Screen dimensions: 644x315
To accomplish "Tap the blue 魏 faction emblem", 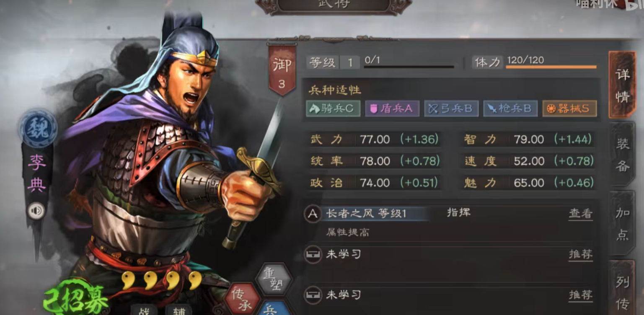I will click(38, 129).
